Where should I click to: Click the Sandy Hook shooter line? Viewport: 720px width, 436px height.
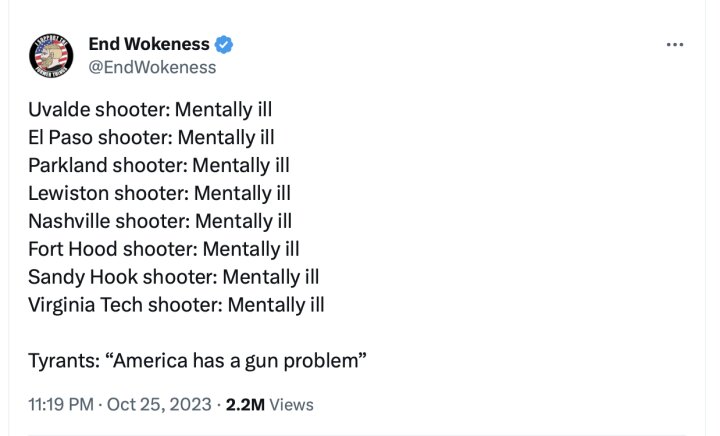[x=173, y=277]
